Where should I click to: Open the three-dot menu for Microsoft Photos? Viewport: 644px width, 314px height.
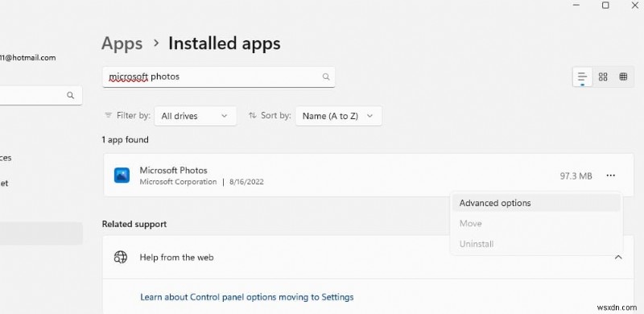pos(611,176)
